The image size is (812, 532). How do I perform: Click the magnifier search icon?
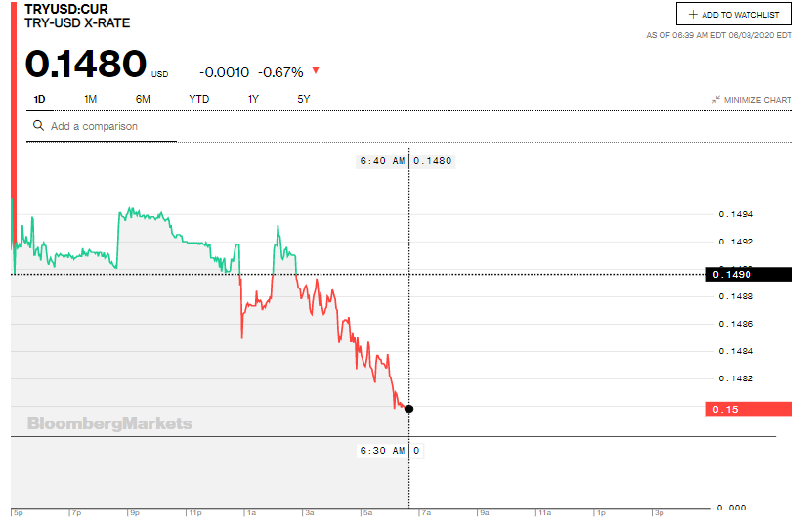pyautogui.click(x=39, y=126)
